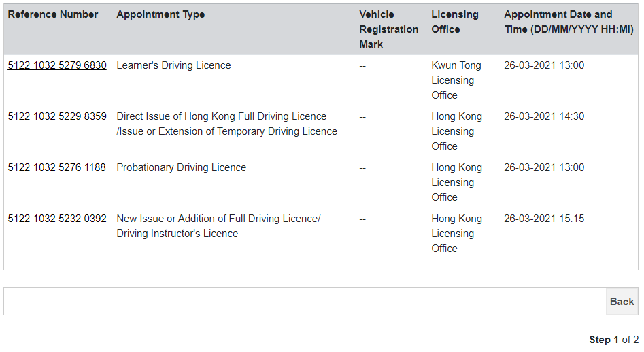Click the Step 1 of 2 indicator
This screenshot has width=644, height=352.
click(x=614, y=340)
